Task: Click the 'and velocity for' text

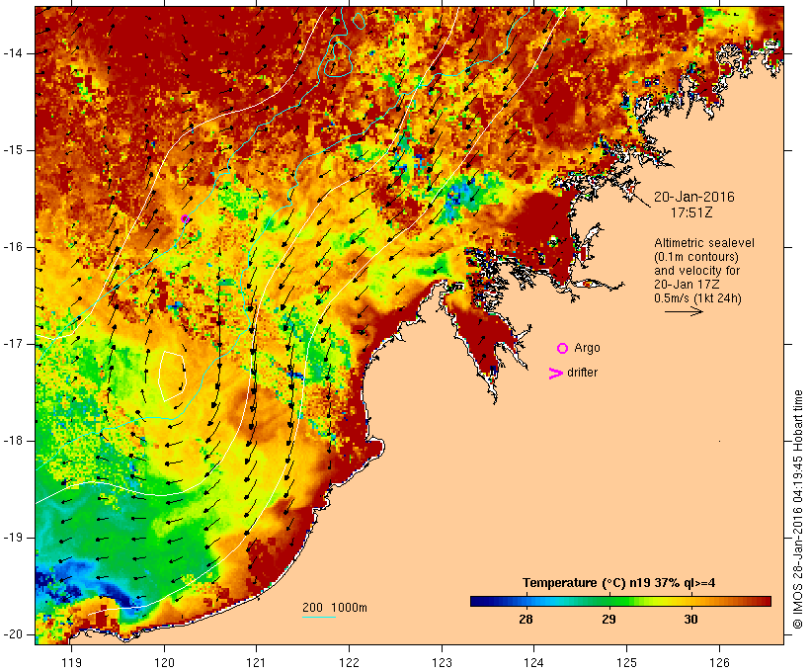Action: [696, 271]
